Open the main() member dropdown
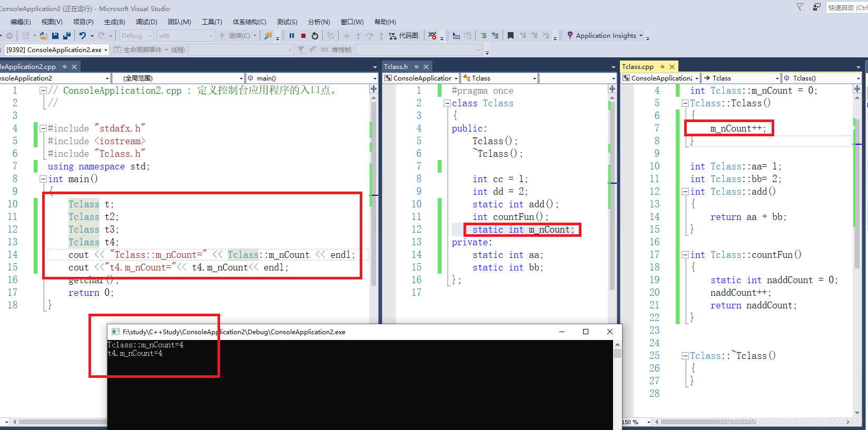 pos(312,78)
